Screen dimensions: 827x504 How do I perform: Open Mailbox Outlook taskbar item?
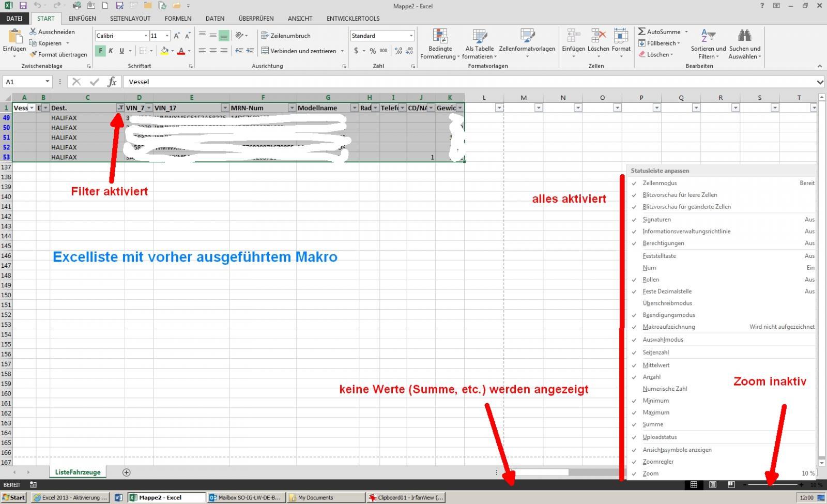pos(246,497)
